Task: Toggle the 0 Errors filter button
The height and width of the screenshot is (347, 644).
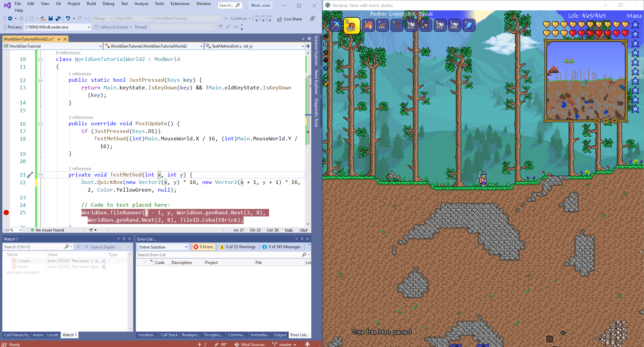Action: pos(203,247)
